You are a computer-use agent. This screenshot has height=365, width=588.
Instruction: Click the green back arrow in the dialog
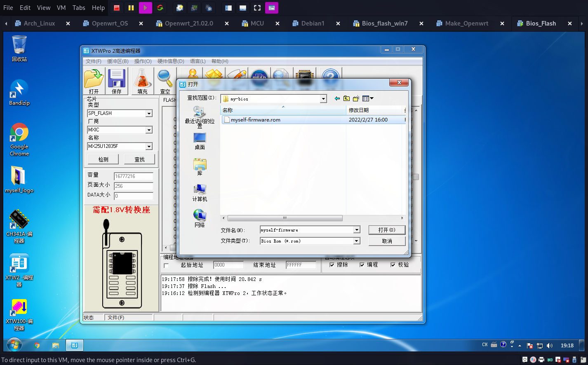pos(337,98)
